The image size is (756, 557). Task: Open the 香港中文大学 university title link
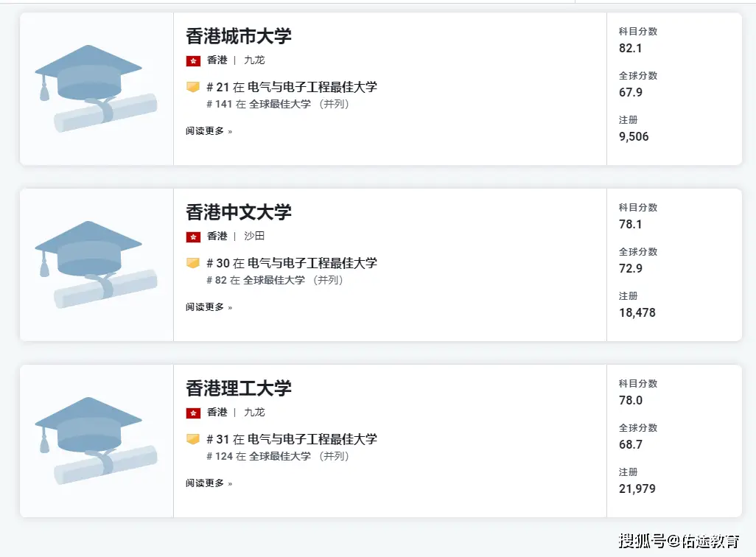pos(239,211)
